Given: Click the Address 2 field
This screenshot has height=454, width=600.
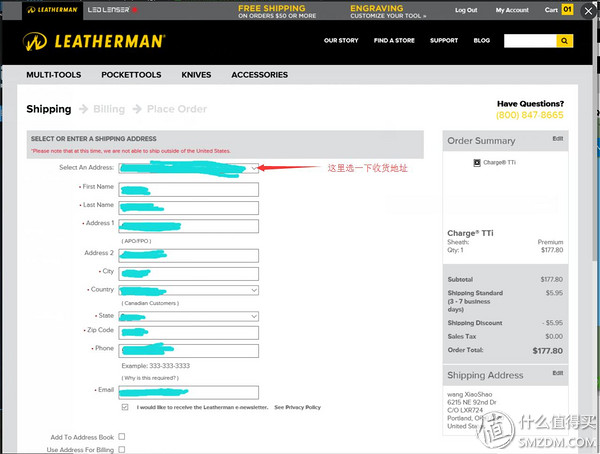Looking at the screenshot, I should tap(189, 256).
